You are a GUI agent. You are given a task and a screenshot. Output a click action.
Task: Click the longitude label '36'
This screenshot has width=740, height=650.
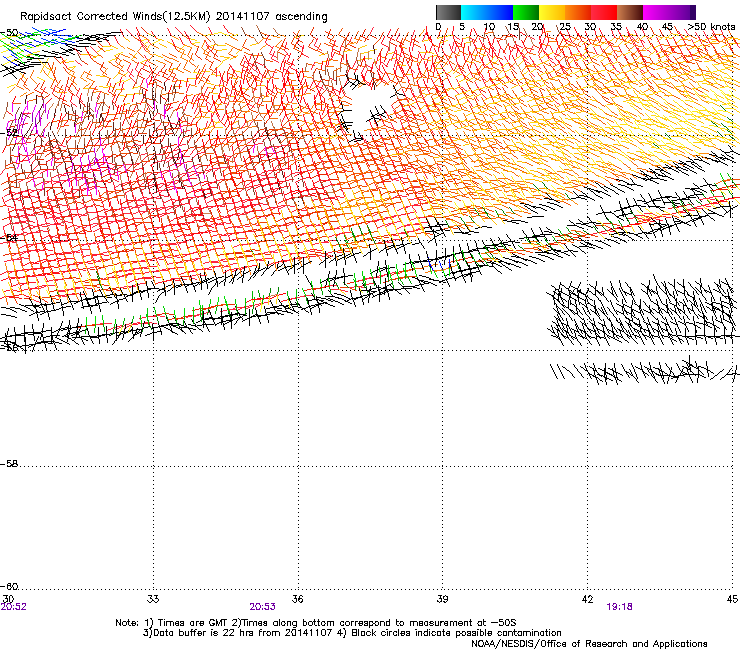297,599
